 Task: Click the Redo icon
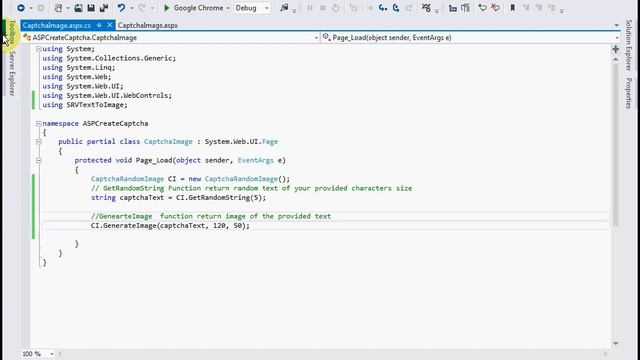(142, 8)
